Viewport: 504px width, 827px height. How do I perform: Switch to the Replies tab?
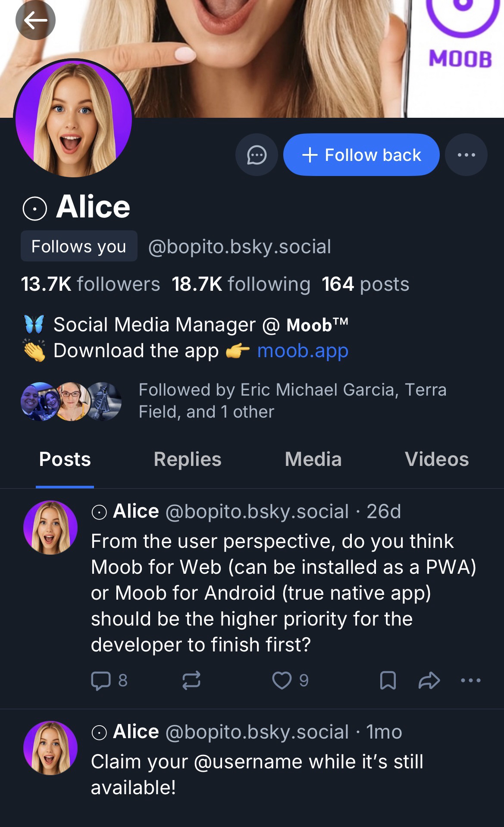coord(187,459)
